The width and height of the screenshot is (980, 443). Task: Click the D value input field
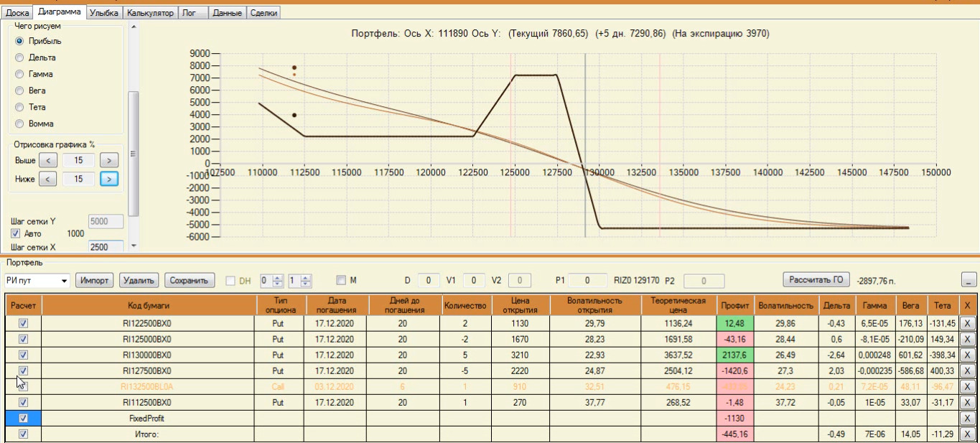(429, 280)
